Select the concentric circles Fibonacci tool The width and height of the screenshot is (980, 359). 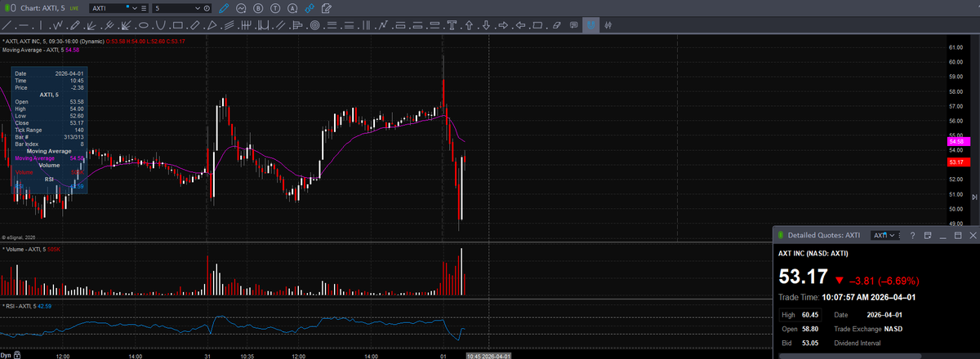coord(315,25)
